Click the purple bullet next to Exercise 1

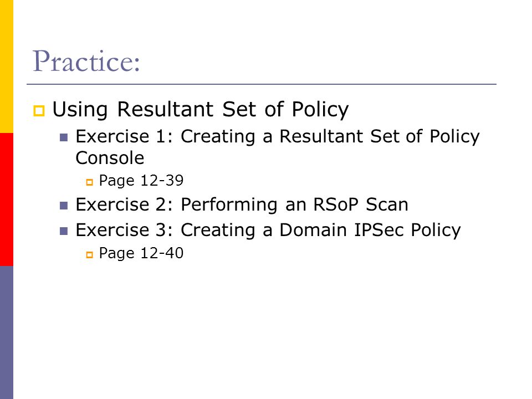pyautogui.click(x=63, y=137)
